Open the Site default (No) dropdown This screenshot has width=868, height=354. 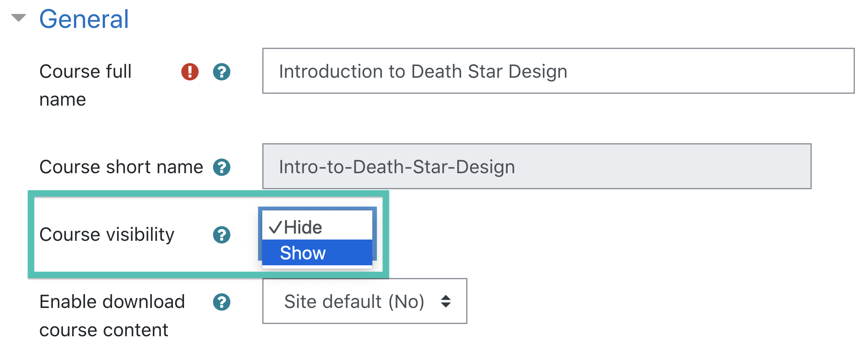354,302
